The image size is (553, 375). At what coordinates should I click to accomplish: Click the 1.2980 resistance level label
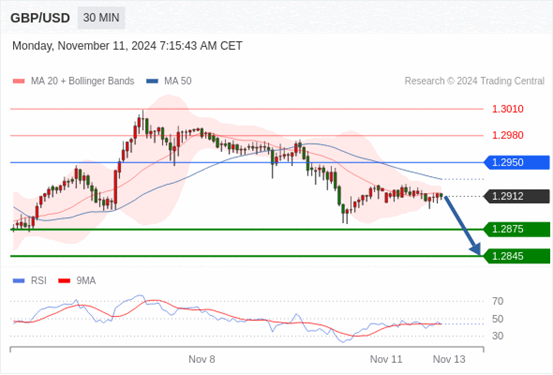[x=508, y=135]
